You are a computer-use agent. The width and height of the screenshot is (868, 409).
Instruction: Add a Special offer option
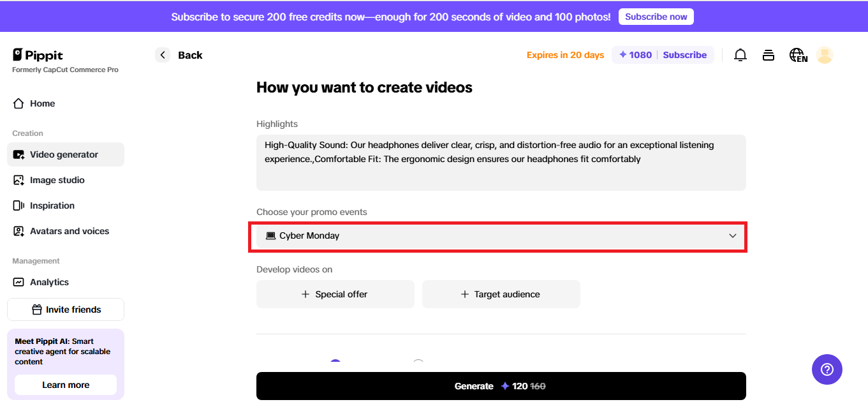point(335,294)
